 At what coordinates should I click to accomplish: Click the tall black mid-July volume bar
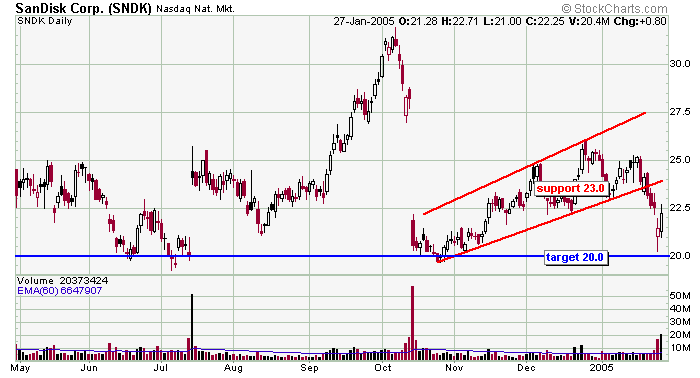click(192, 327)
